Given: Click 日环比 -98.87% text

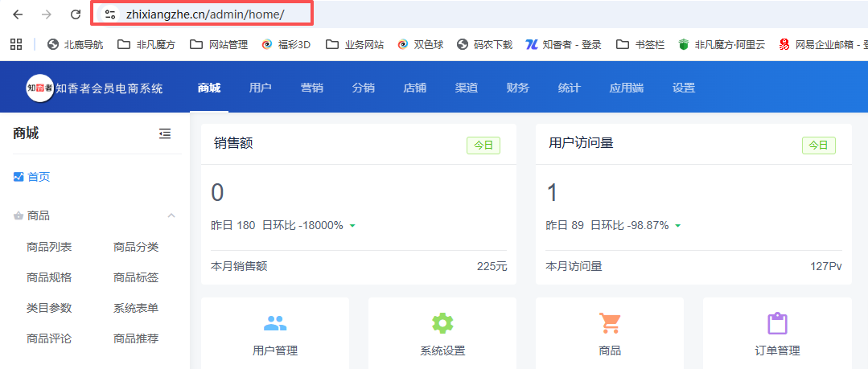Looking at the screenshot, I should (x=629, y=226).
